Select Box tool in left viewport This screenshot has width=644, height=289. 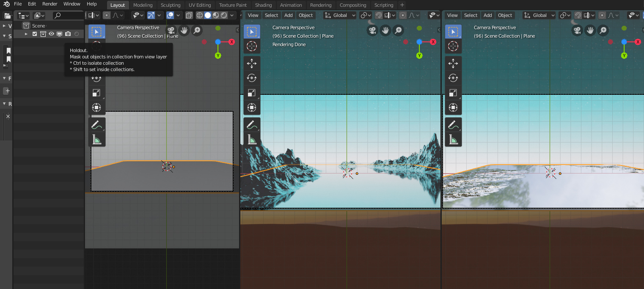pyautogui.click(x=96, y=32)
